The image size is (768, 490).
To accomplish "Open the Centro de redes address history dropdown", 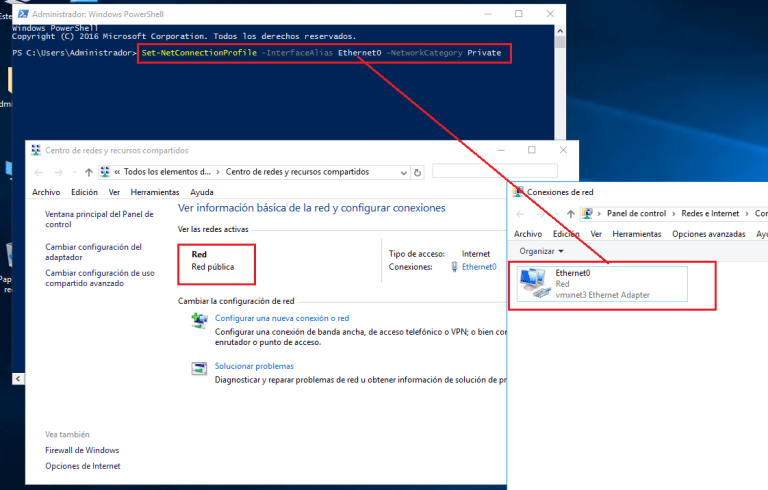I will tap(403, 172).
